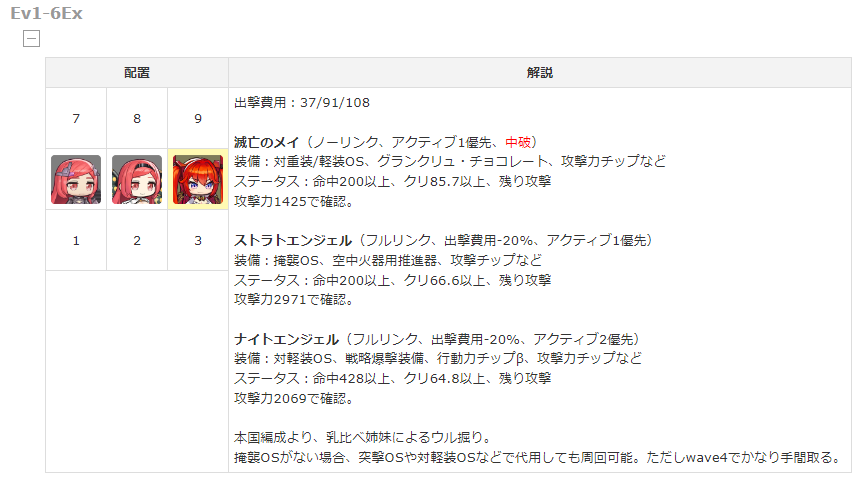Click the 配置 column header

[137, 73]
